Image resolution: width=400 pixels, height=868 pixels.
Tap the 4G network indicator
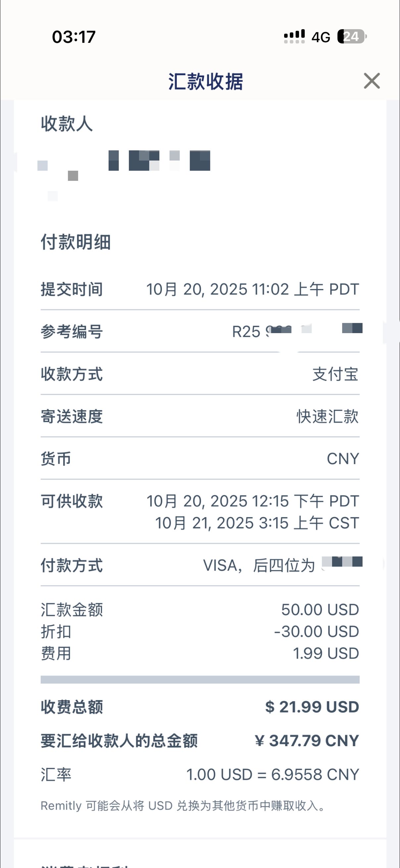pyautogui.click(x=321, y=37)
